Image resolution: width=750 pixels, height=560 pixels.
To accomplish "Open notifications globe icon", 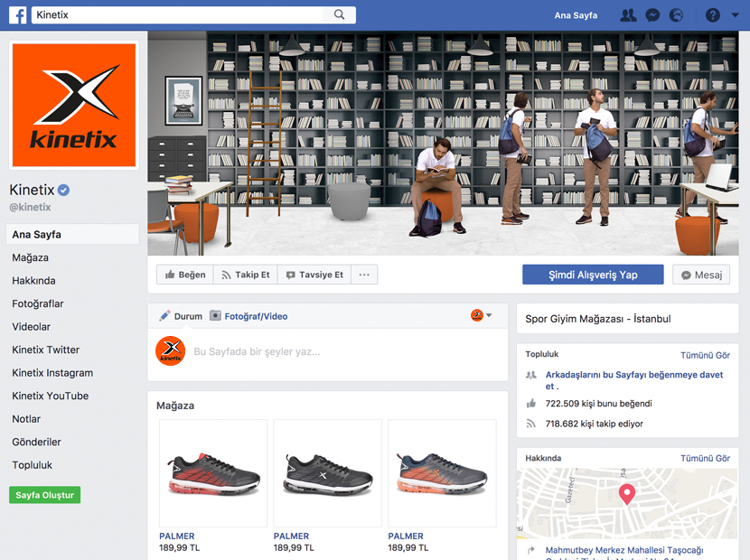I will (x=676, y=15).
